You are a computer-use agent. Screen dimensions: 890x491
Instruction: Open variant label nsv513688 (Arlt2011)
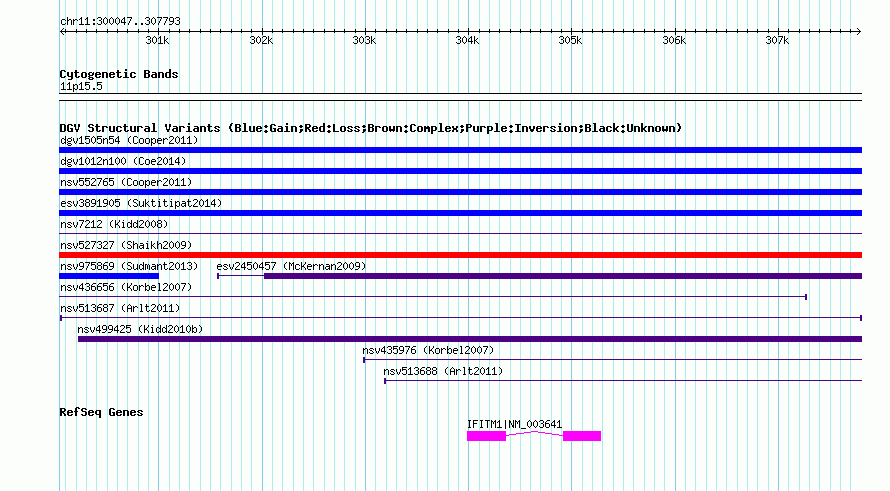click(x=443, y=371)
